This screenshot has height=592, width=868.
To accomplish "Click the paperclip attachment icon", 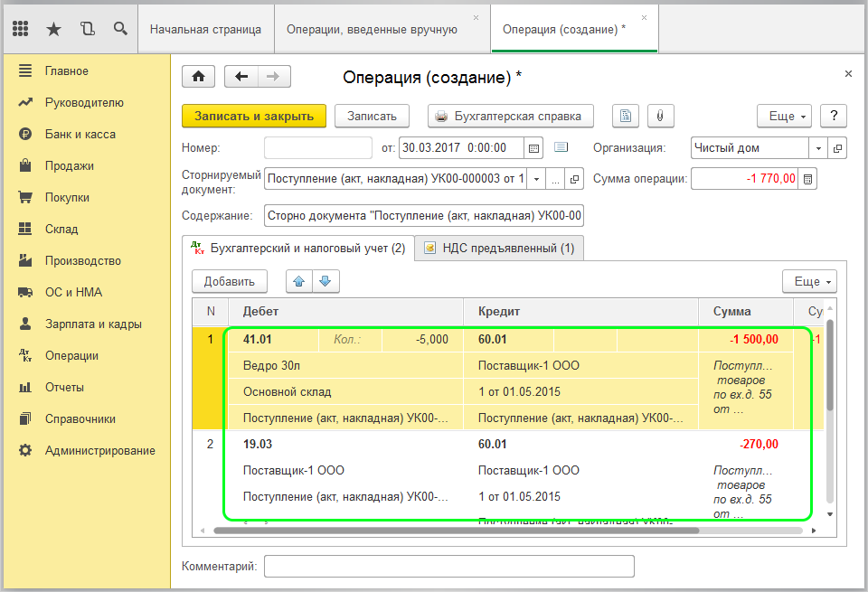I will coord(660,116).
